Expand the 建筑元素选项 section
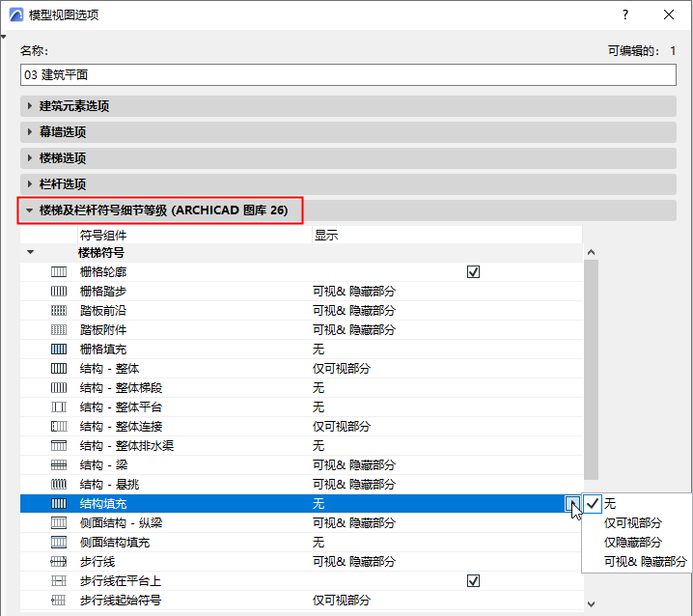The height and width of the screenshot is (616, 693). tap(29, 106)
